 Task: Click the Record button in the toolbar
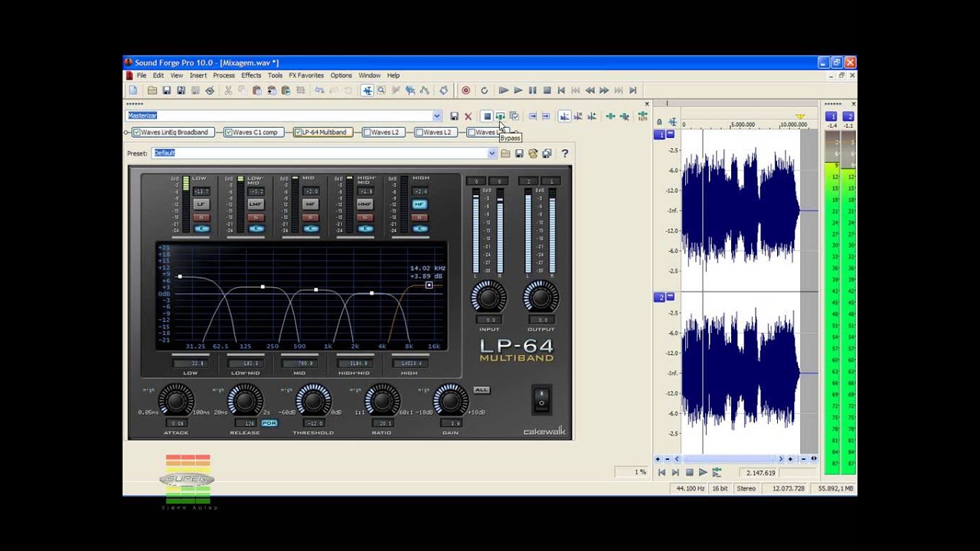pyautogui.click(x=465, y=90)
